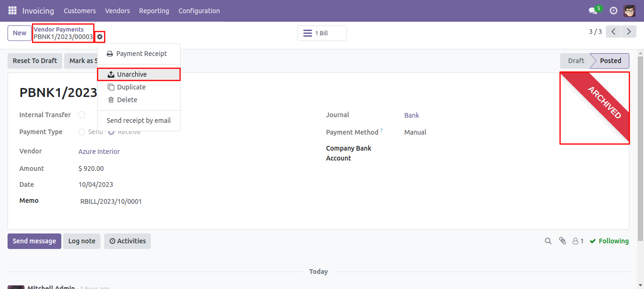Viewport: 644px width, 289px height.
Task: Click the date value 10/04/2023
Action: coord(96,185)
